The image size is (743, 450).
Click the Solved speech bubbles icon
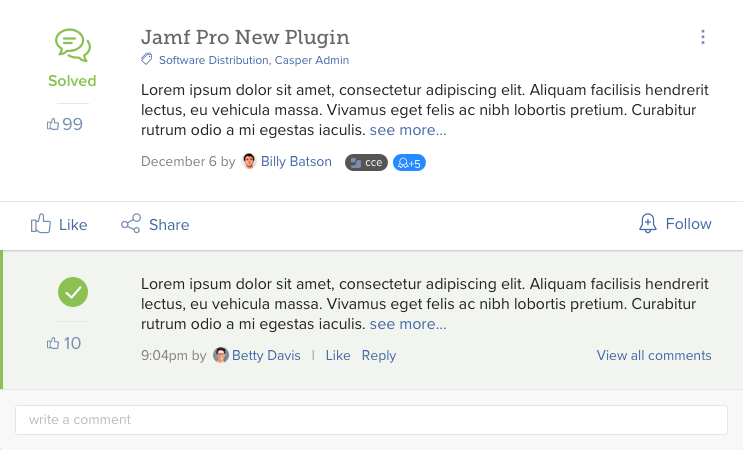pyautogui.click(x=73, y=45)
